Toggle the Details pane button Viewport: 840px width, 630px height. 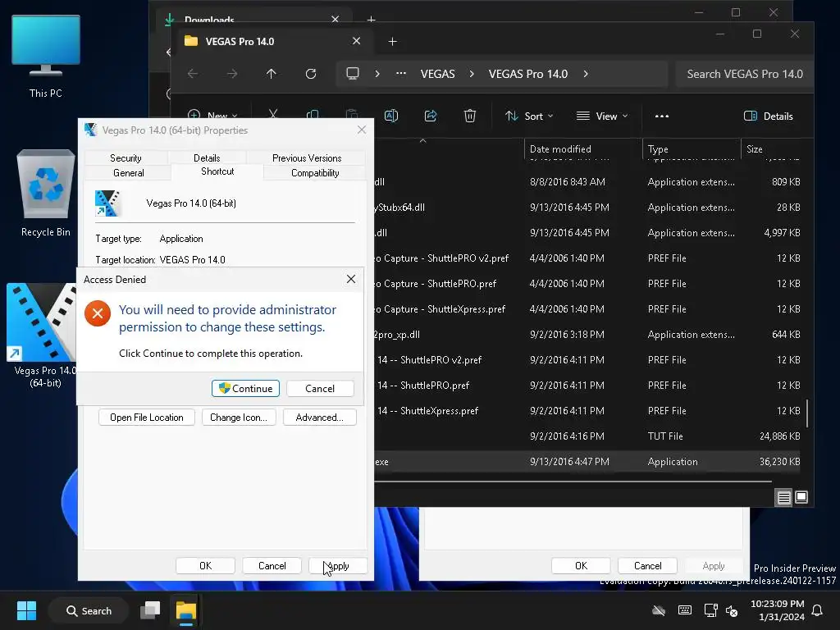tap(768, 116)
